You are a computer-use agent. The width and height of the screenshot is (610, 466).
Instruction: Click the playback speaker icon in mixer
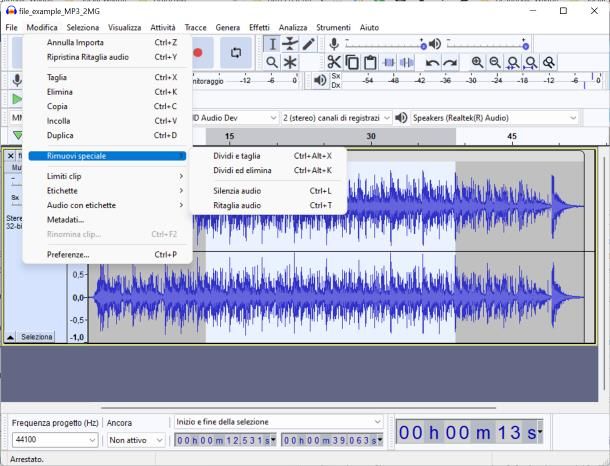point(435,44)
